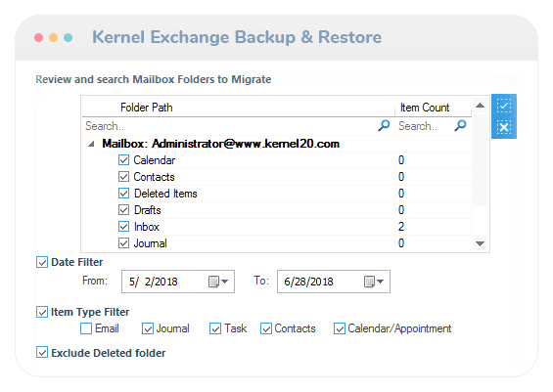Click the Item Count search magnifier icon
The height and width of the screenshot is (392, 553).
pyautogui.click(x=460, y=125)
